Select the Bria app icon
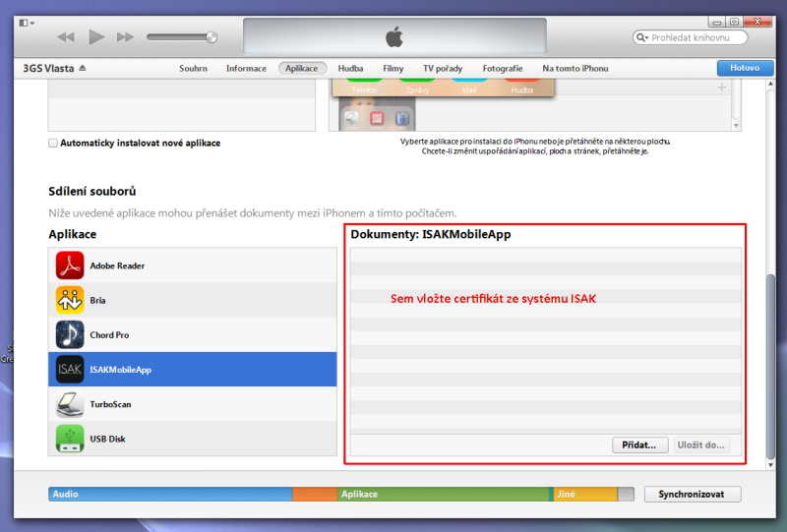The height and width of the screenshot is (532, 787). tap(70, 300)
